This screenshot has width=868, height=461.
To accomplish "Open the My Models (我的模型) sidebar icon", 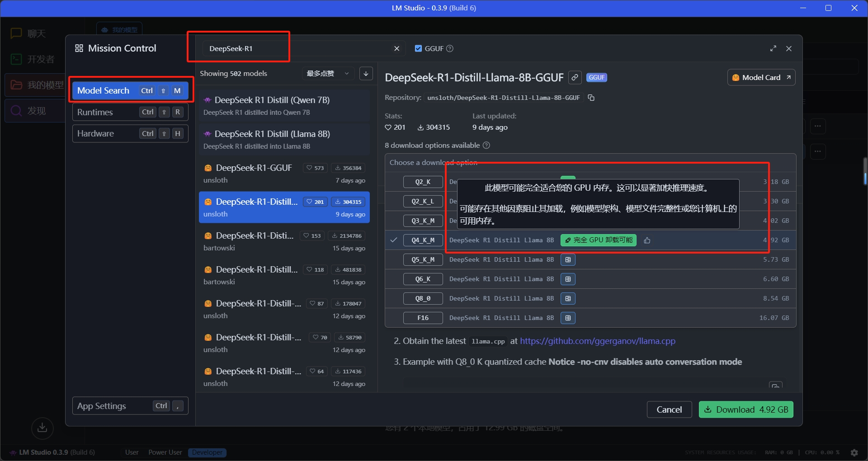I will pyautogui.click(x=16, y=85).
